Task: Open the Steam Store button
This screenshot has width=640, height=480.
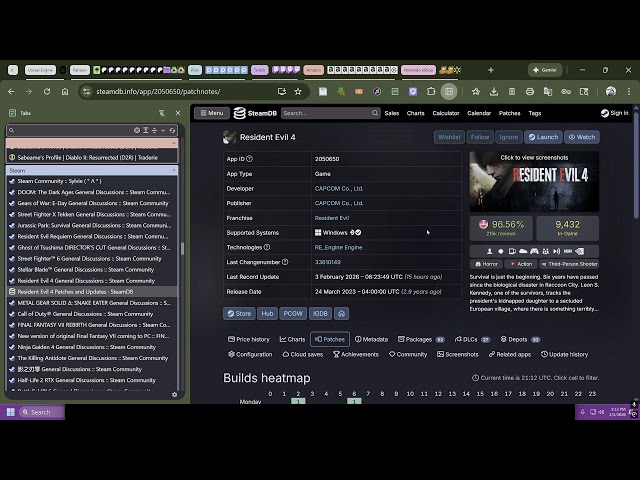Action: click(239, 313)
